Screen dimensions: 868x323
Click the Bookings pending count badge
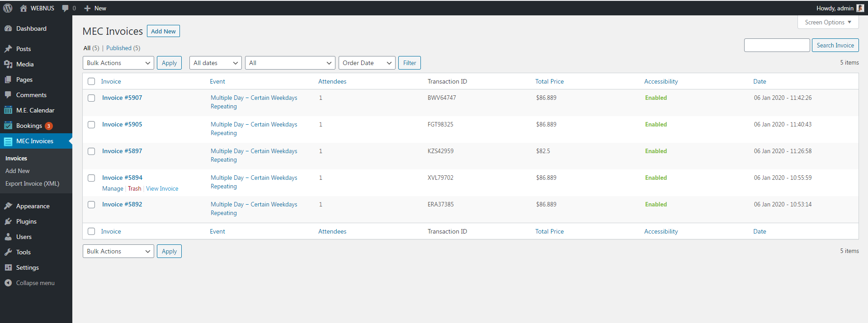pos(49,126)
